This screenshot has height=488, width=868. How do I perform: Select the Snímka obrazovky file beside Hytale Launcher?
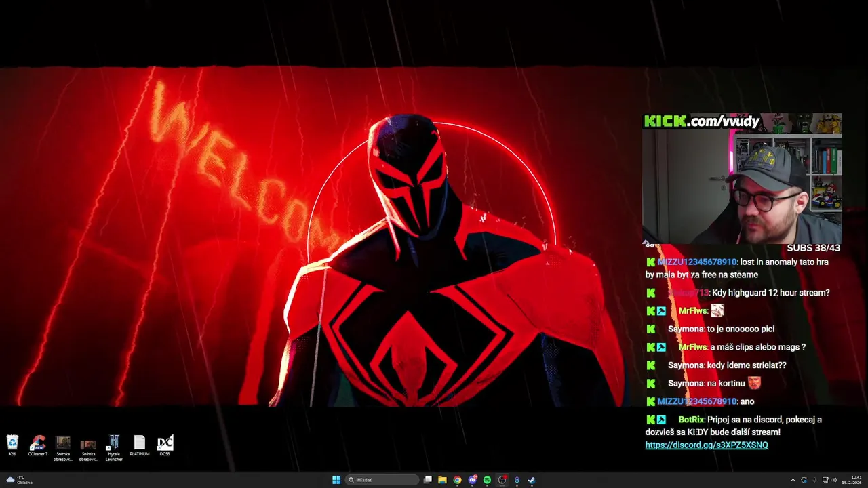(x=88, y=449)
